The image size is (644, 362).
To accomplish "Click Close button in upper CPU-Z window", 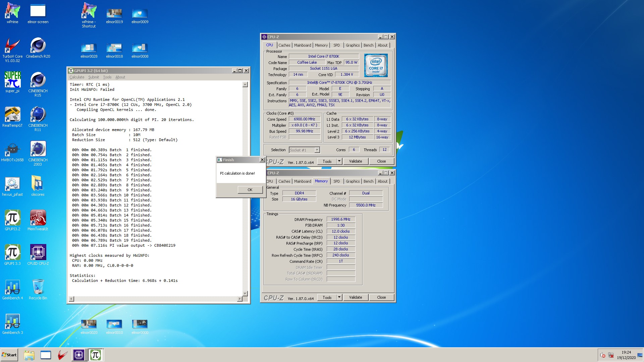I will coord(381,161).
